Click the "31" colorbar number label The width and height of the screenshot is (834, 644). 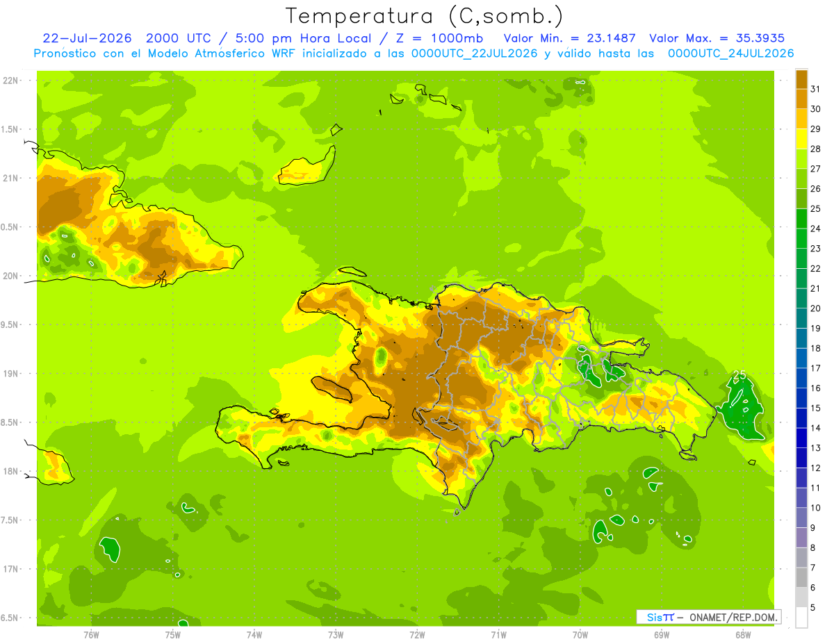[815, 89]
